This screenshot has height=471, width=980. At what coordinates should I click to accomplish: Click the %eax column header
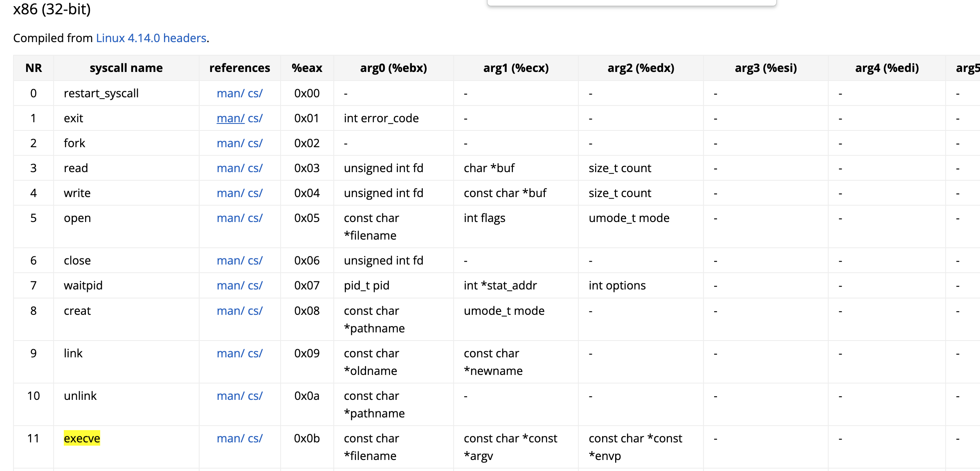coord(307,68)
